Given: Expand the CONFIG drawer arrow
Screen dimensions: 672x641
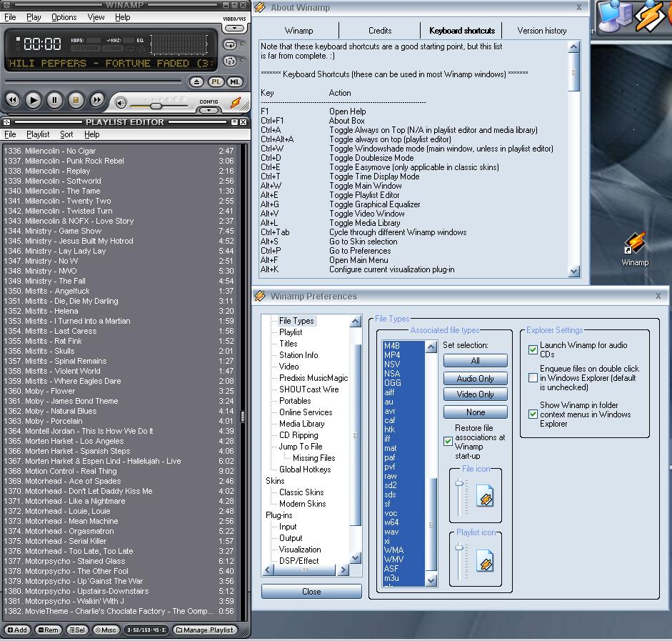Looking at the screenshot, I should coord(209,110).
